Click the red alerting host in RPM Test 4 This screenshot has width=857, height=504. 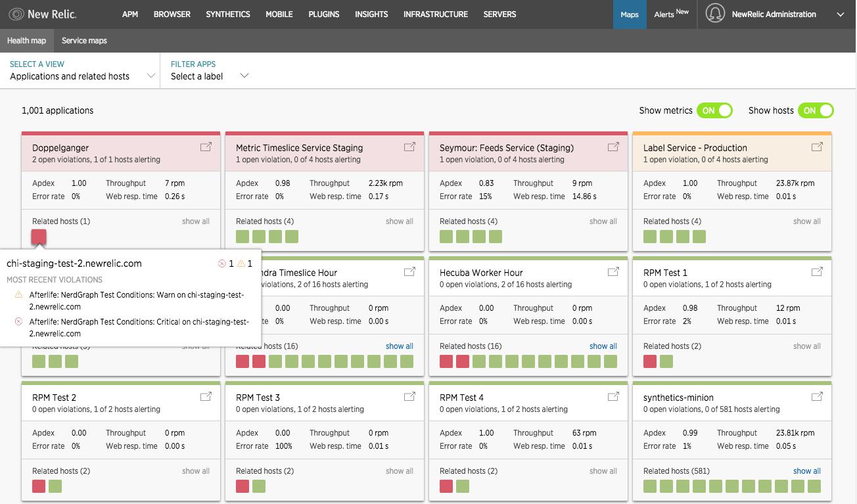coord(446,486)
